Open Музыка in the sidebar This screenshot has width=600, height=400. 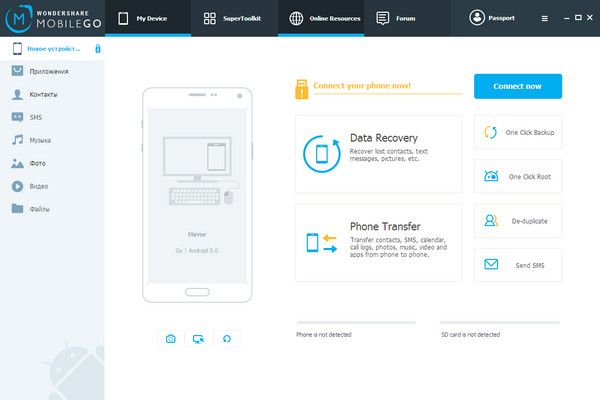(52, 140)
